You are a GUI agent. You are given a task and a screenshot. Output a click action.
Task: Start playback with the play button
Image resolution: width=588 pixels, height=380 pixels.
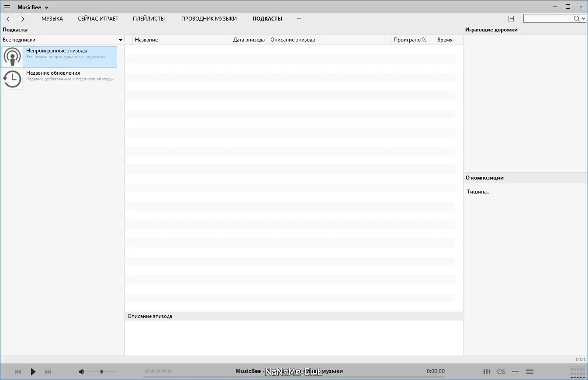(x=33, y=372)
